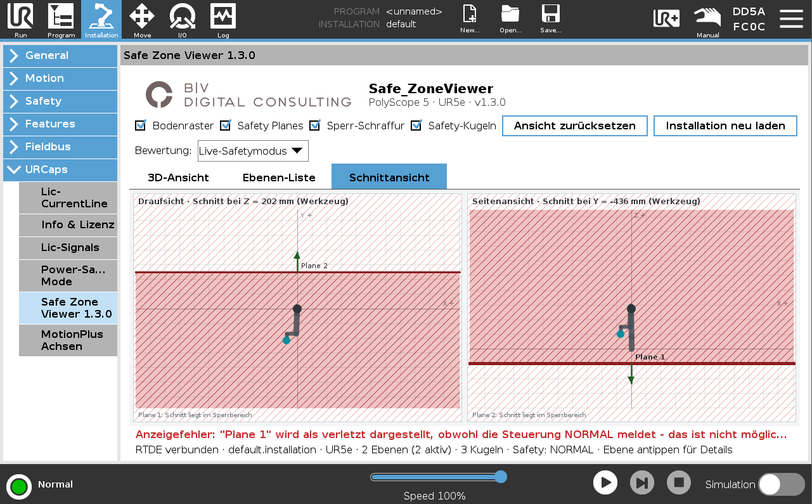812x504 pixels.
Task: Open the hamburger menu icon
Action: (x=791, y=18)
